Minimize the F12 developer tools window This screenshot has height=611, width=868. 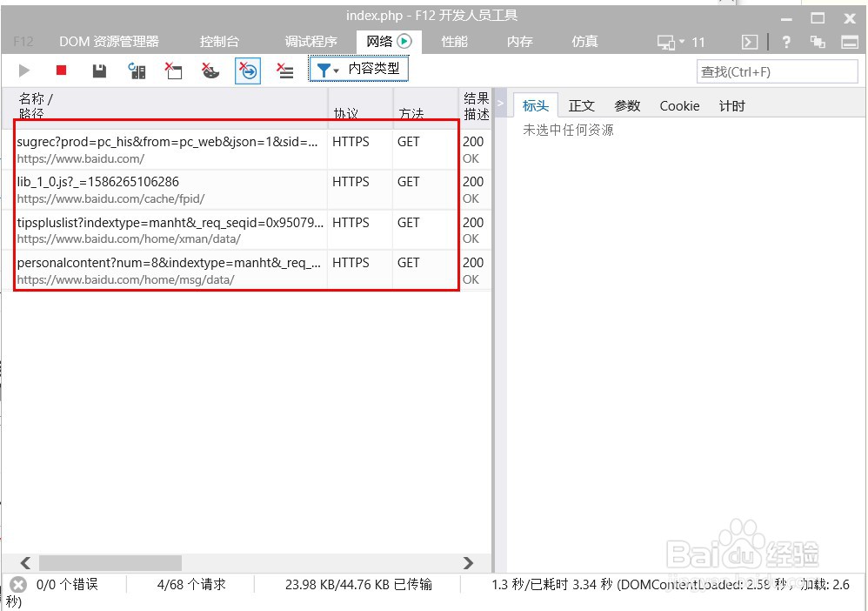(786, 19)
